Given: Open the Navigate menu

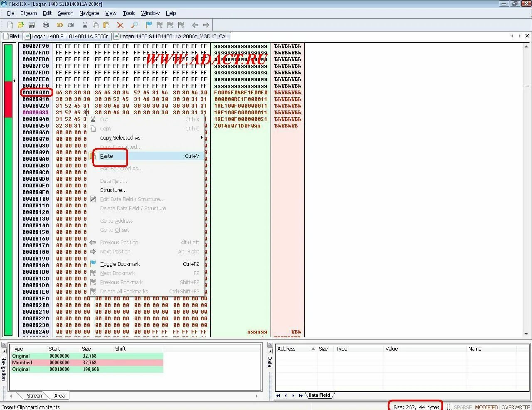Looking at the screenshot, I should 89,13.
